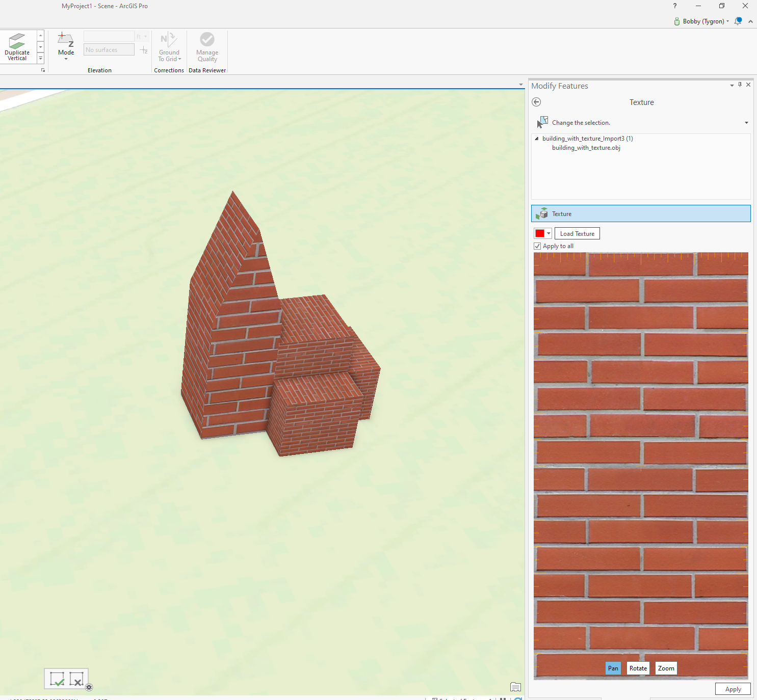757x700 pixels.
Task: Click the Change the selection tool icon
Action: coord(542,122)
